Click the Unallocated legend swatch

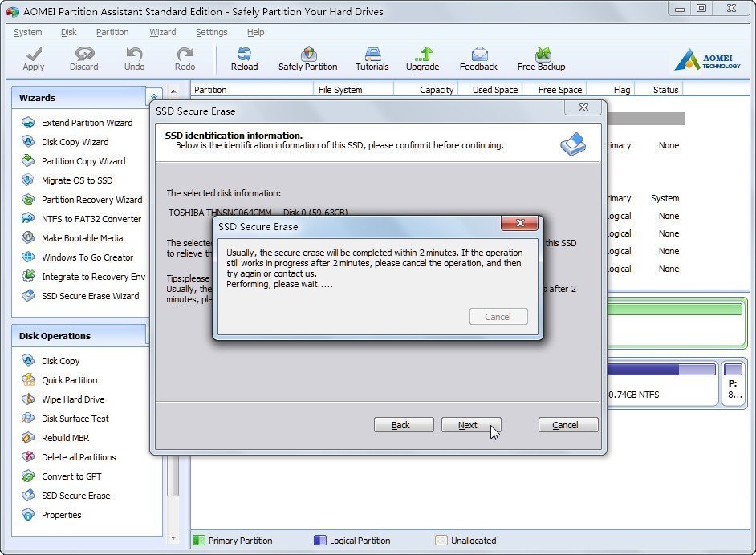point(441,540)
